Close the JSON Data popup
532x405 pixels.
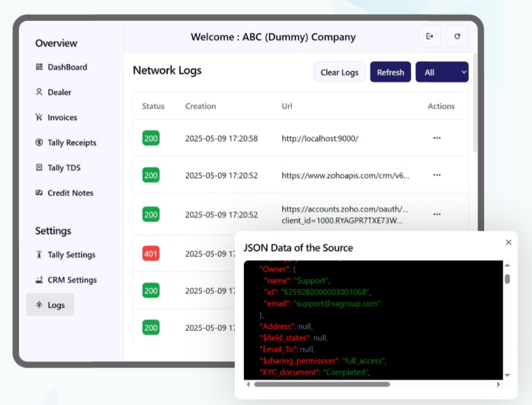tap(508, 242)
